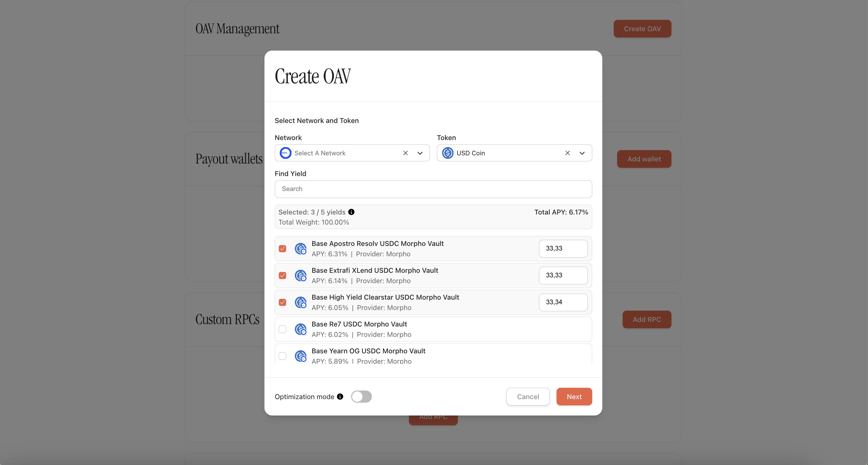Click the Base Re7 USDC vault icon
The width and height of the screenshot is (868, 465).
click(301, 329)
